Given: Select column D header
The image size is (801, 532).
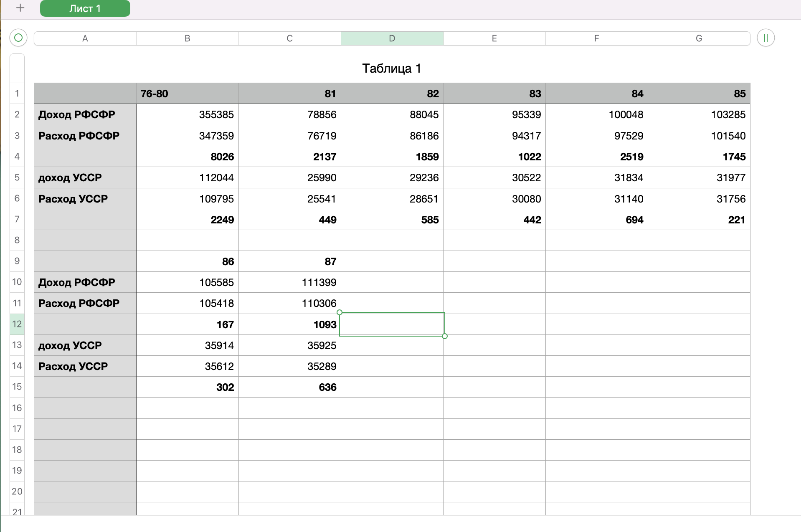Looking at the screenshot, I should click(392, 38).
